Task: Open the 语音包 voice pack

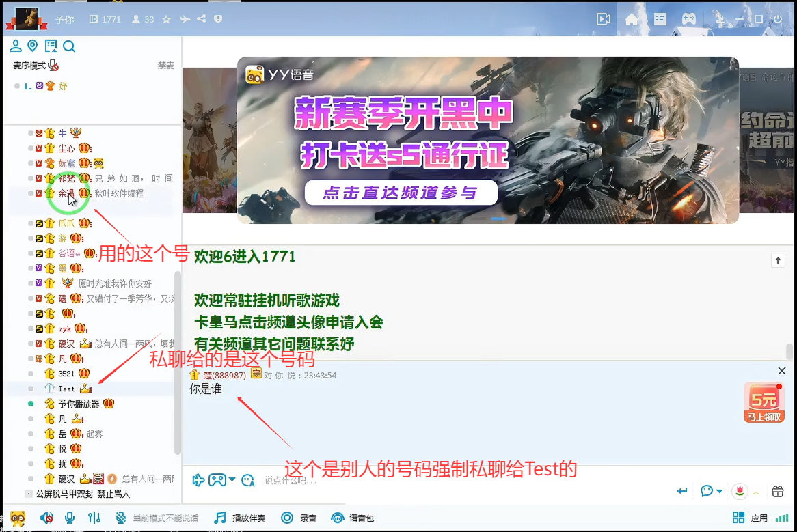Action: [x=353, y=518]
